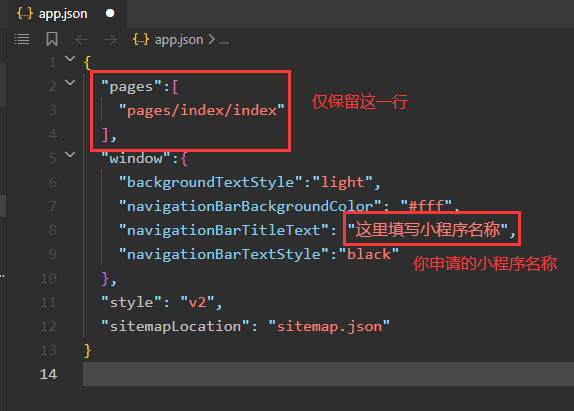Open the outline list icon in toolbar
The height and width of the screenshot is (411, 574).
point(22,39)
